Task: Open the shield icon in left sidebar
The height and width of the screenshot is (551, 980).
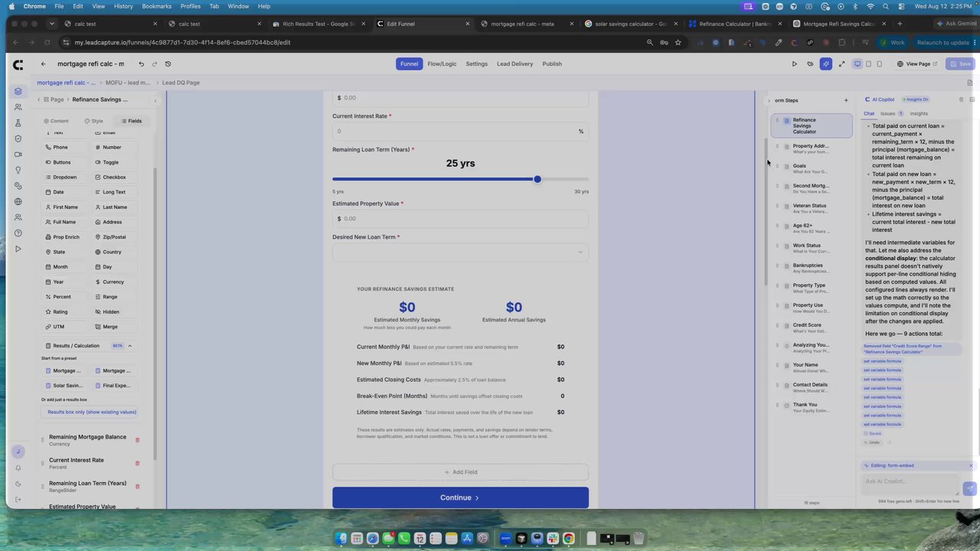Action: (x=18, y=139)
